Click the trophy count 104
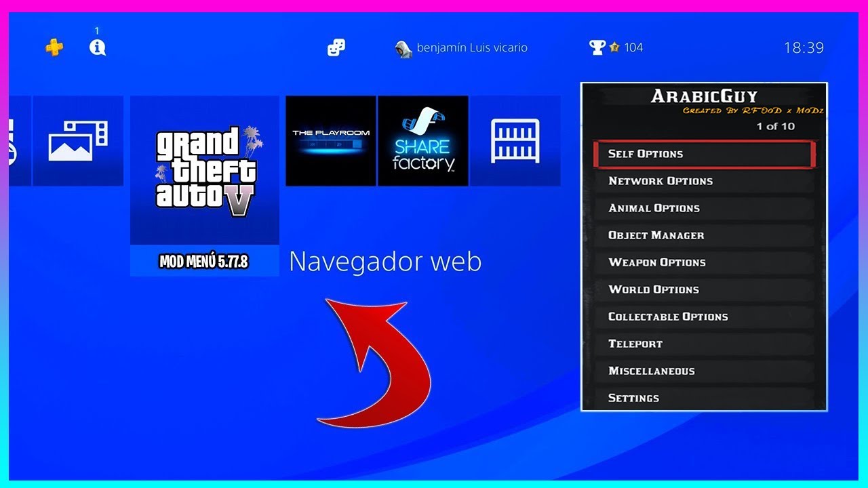The width and height of the screenshot is (868, 488). point(634,47)
